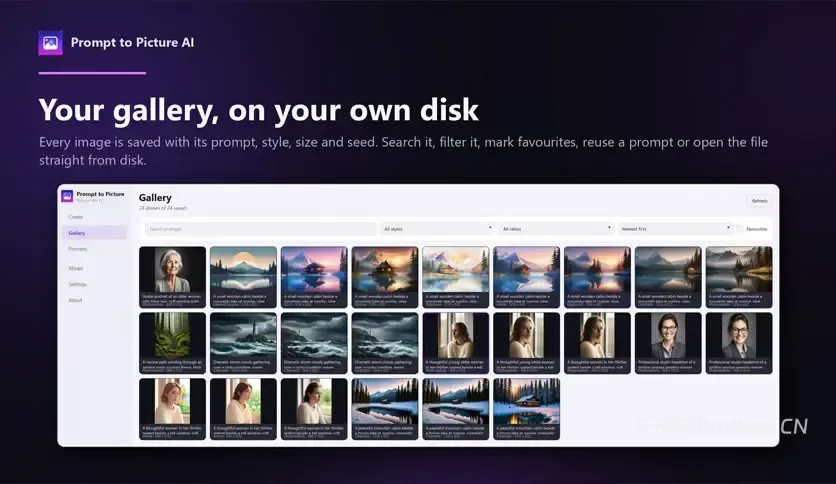
Task: Open the Newest first sort dropdown
Action: (x=676, y=229)
